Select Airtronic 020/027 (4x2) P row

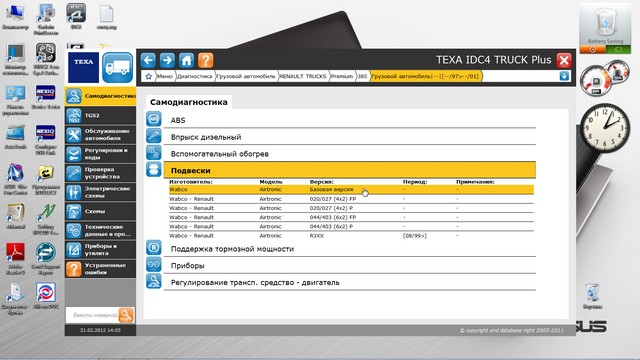point(351,208)
